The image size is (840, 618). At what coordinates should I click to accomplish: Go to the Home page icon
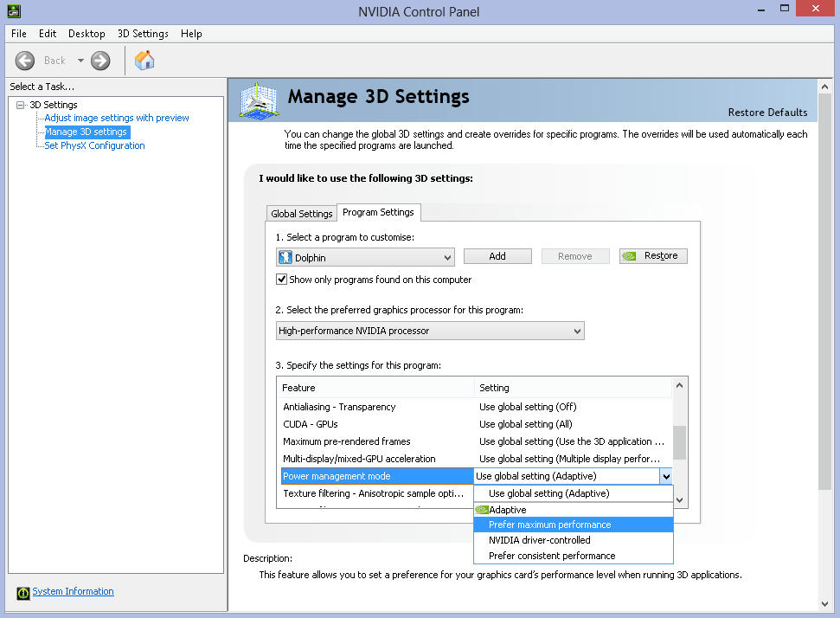pyautogui.click(x=144, y=60)
